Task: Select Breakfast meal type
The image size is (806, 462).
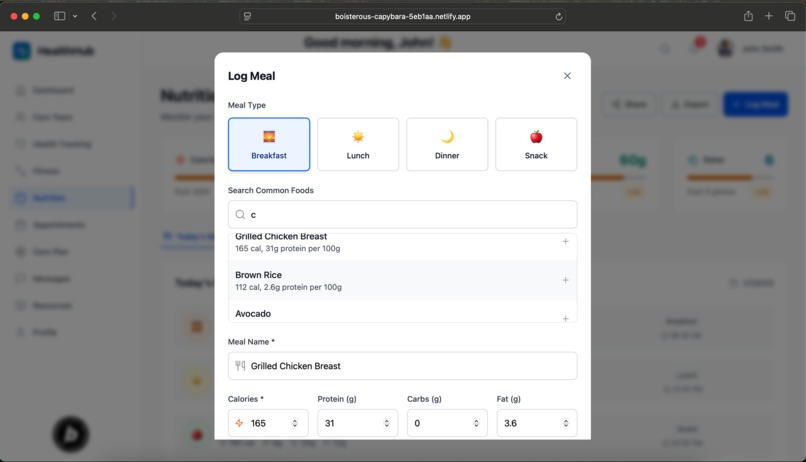Action: (x=269, y=144)
